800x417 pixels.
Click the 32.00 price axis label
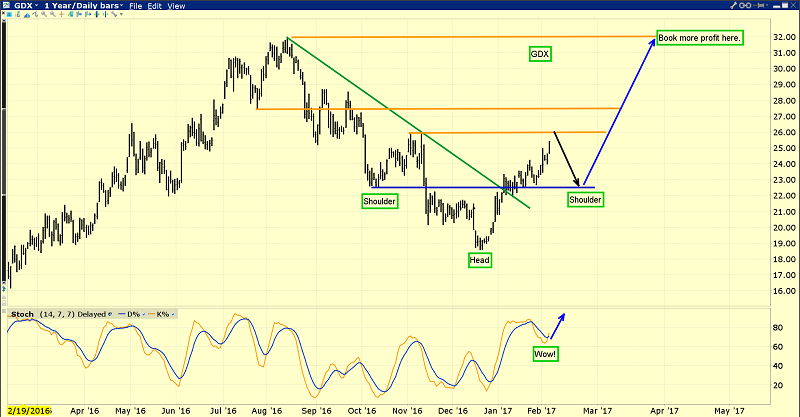coord(784,37)
